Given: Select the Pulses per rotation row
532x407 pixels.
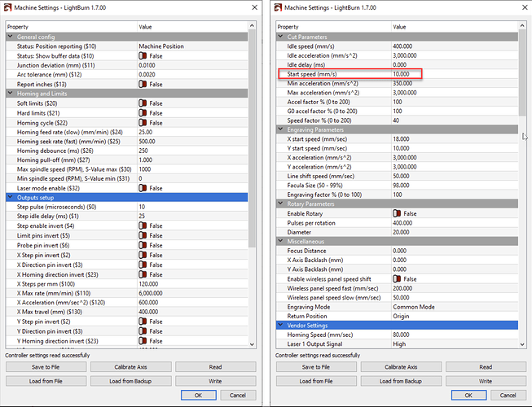Looking at the screenshot, I should tap(397, 223).
